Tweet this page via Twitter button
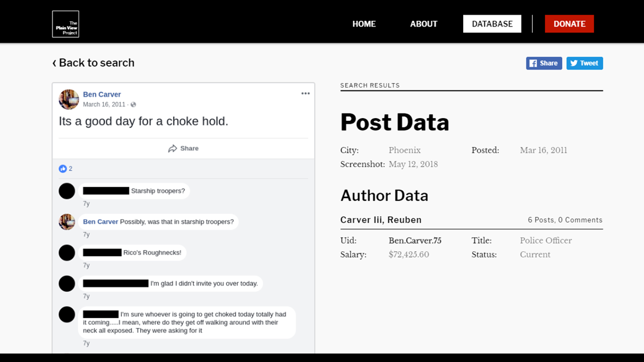Screen dimensions: 644x362 tap(584, 63)
